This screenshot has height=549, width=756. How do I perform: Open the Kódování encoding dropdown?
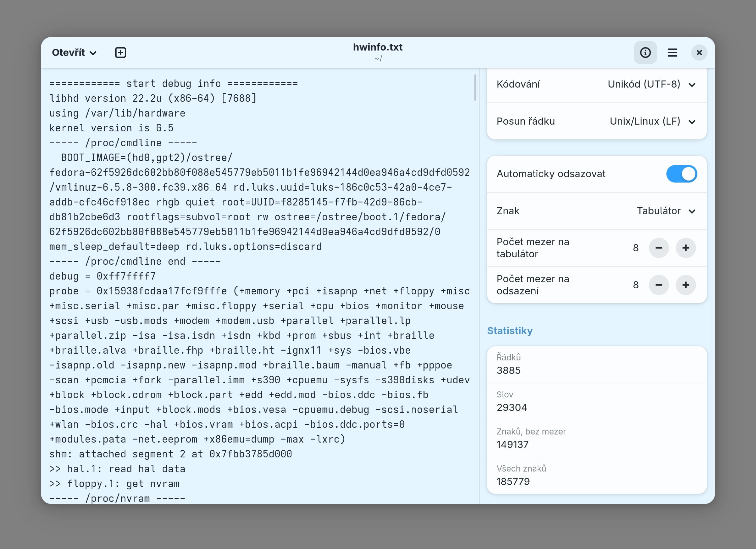tap(651, 84)
